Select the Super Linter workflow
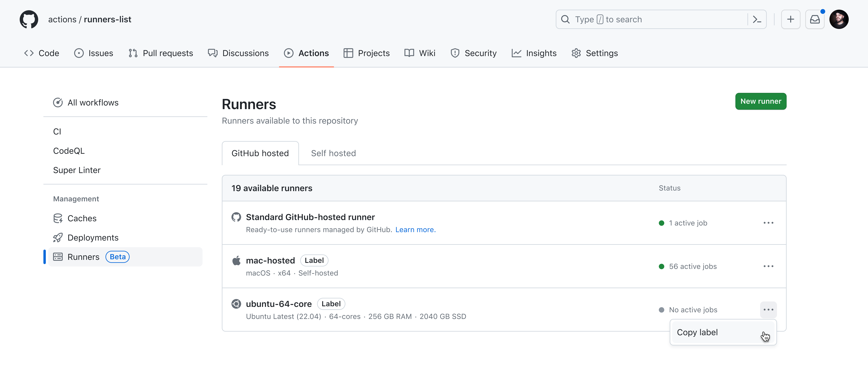 tap(77, 170)
